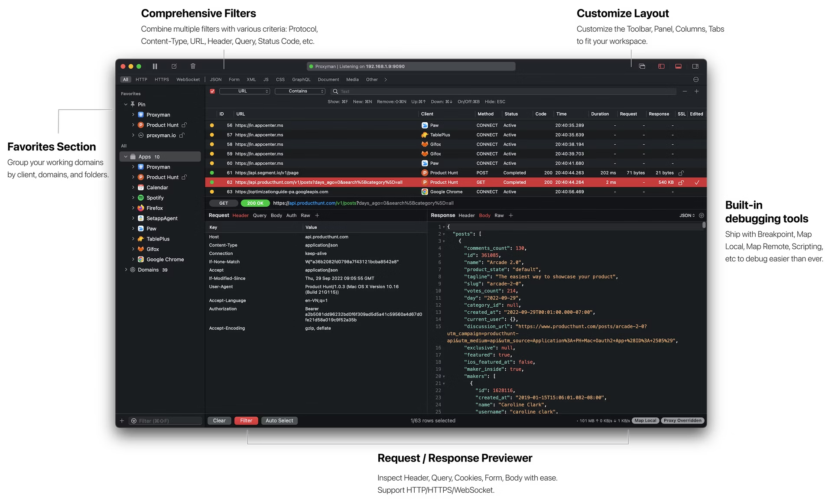
Task: Toggle the bottom panel layout icon
Action: point(678,66)
